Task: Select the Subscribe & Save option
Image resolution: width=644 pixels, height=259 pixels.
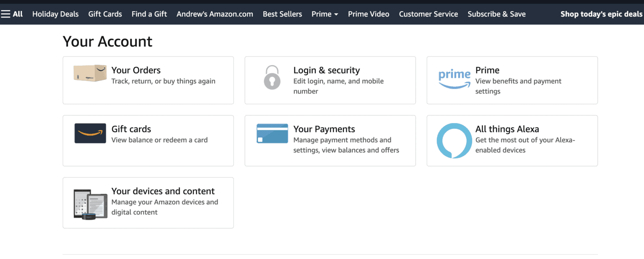Action: (x=496, y=14)
